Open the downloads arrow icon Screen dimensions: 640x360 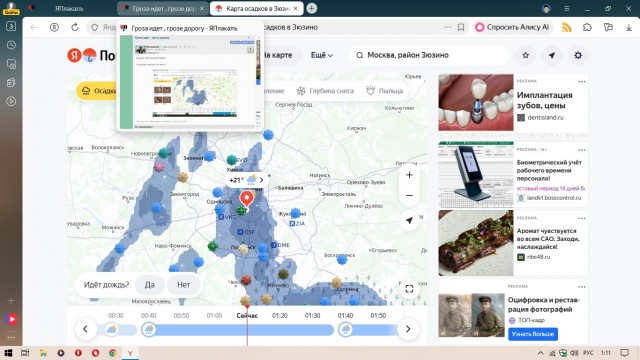click(x=629, y=27)
